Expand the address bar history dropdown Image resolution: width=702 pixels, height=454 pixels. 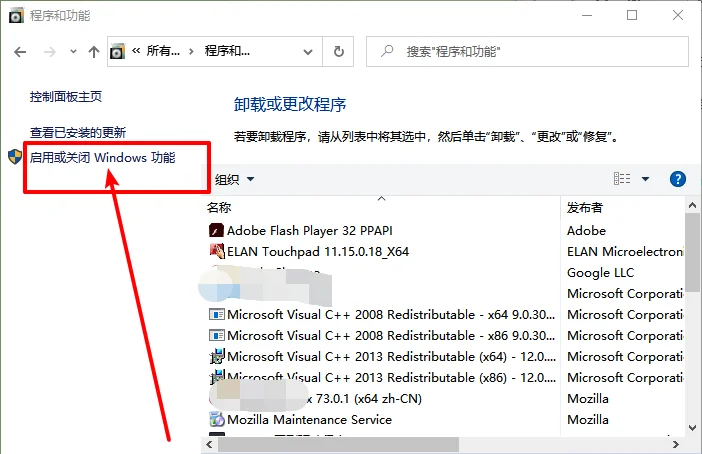pos(308,52)
